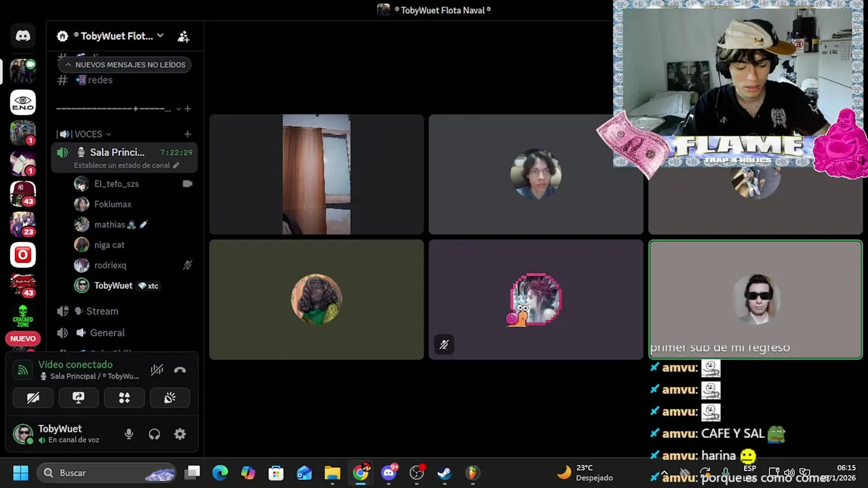The height and width of the screenshot is (488, 868).
Task: Open Outlook from taskbar
Action: [x=304, y=472]
